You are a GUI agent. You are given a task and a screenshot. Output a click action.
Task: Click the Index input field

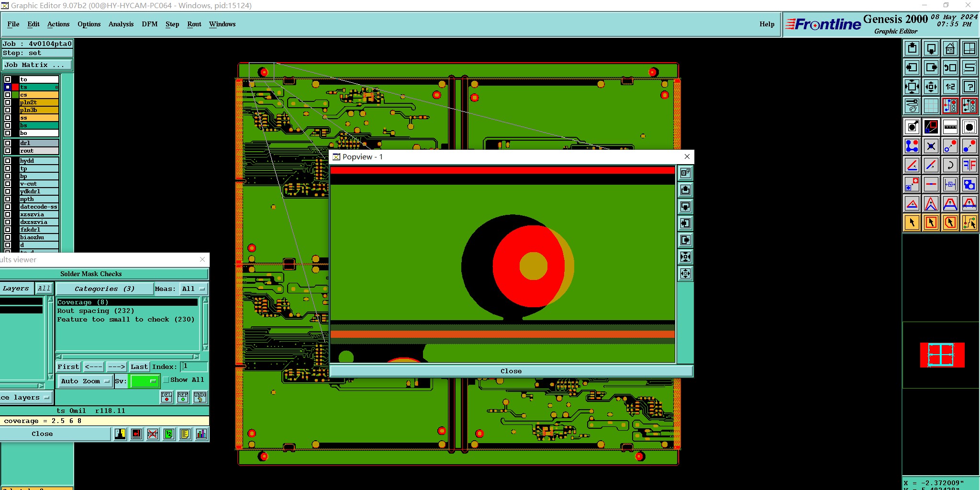click(194, 367)
